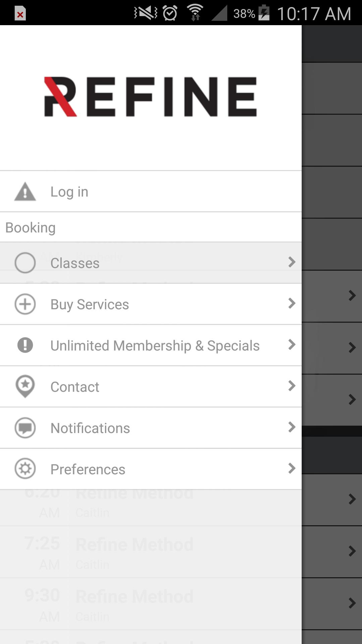Tap the Contact row chevron arrow
The height and width of the screenshot is (644, 362).
[x=292, y=386]
